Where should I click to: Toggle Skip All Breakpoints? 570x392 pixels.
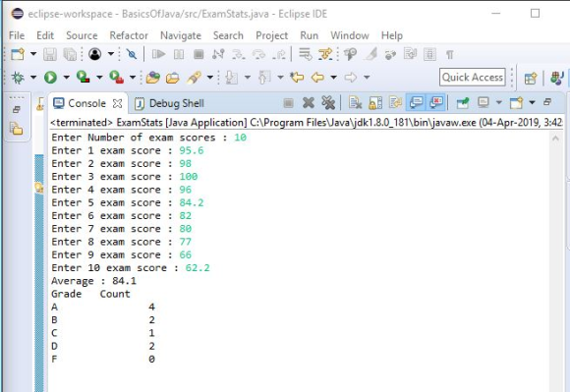(x=132, y=54)
